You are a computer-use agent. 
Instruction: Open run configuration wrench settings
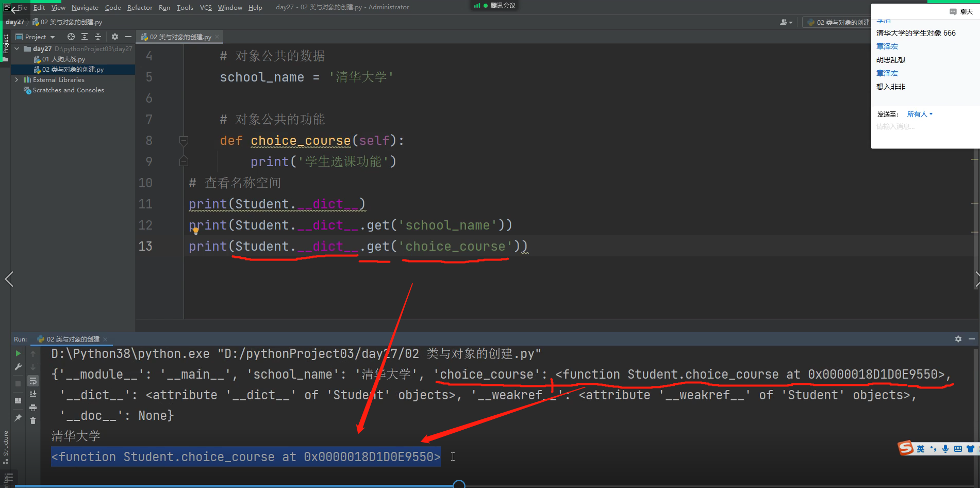pyautogui.click(x=18, y=367)
